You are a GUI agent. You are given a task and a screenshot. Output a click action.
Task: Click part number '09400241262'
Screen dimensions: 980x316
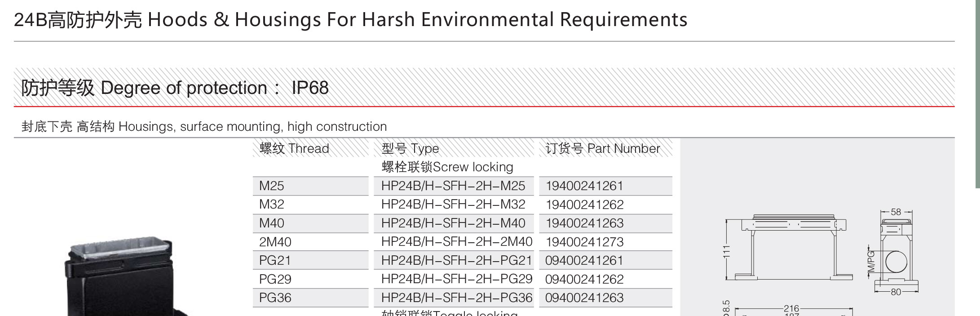point(584,279)
